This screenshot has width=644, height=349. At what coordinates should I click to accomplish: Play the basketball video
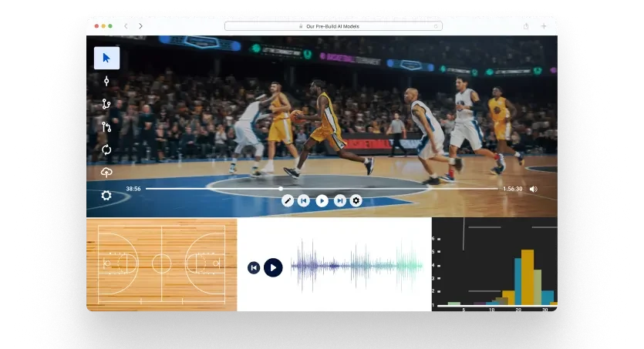(322, 200)
